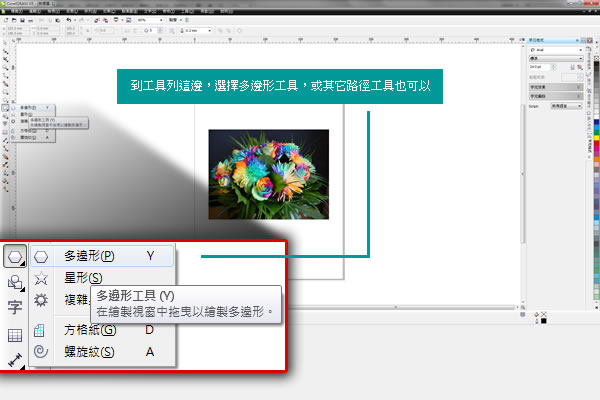Open the Undo history dropdown arrow
This screenshot has width=600, height=400.
(75, 20)
